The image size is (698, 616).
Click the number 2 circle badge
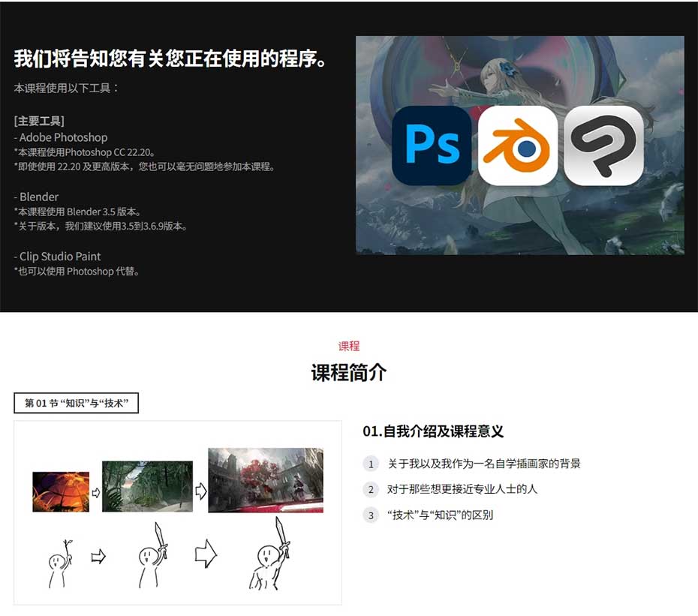coord(371,490)
